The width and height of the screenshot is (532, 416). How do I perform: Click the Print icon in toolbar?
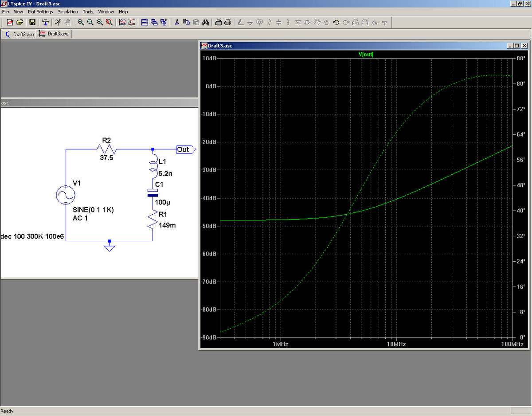coord(227,22)
